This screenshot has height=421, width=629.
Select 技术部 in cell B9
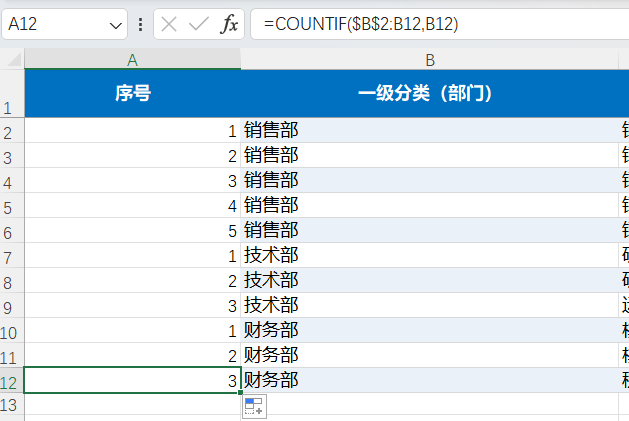(430, 305)
